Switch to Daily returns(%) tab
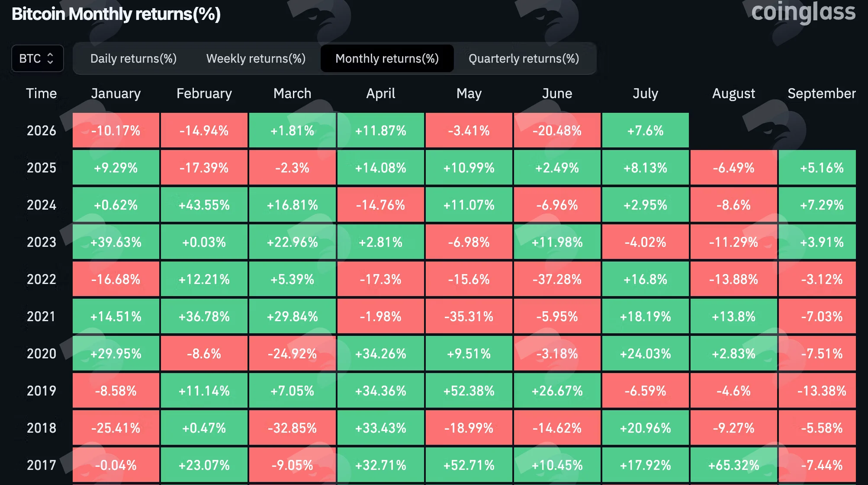This screenshot has height=485, width=868. [133, 58]
